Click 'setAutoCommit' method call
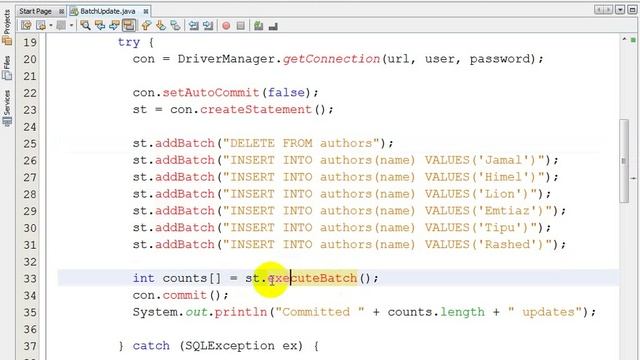The width and height of the screenshot is (640, 360). (211, 93)
